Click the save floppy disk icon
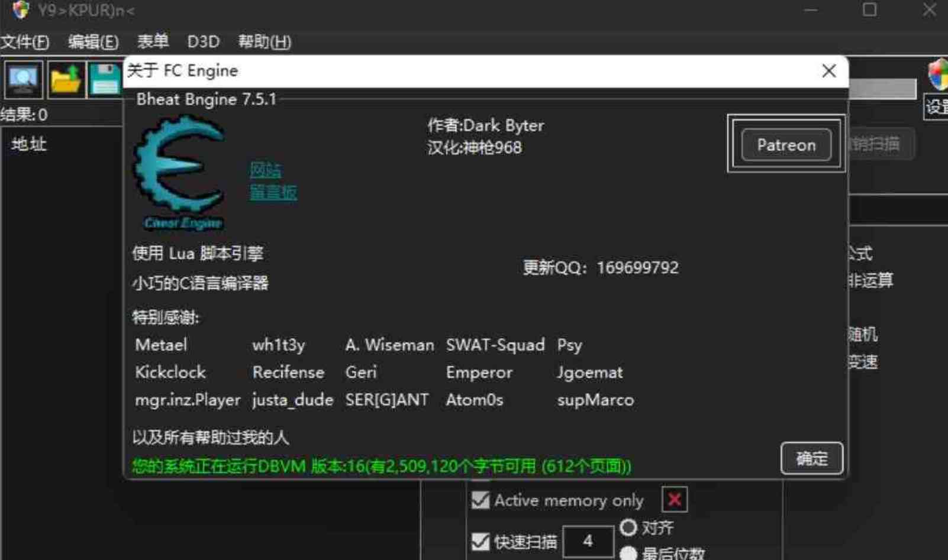The image size is (948, 560). pos(105,79)
